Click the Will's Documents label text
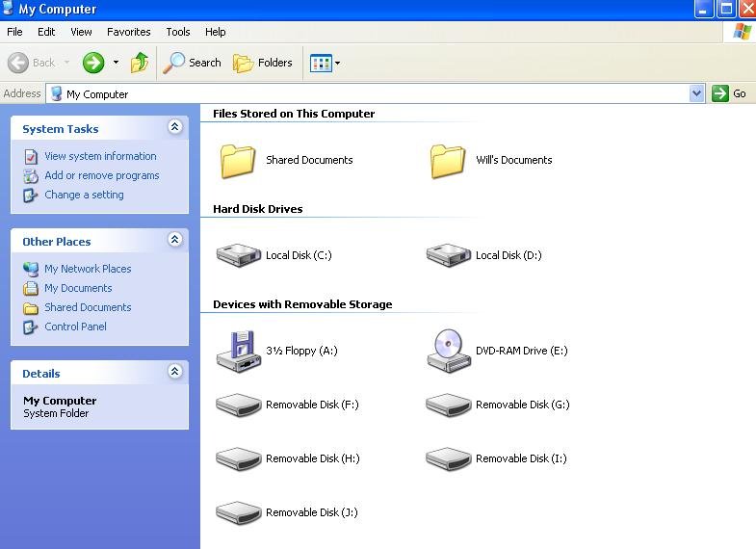The image size is (756, 549). [x=514, y=160]
